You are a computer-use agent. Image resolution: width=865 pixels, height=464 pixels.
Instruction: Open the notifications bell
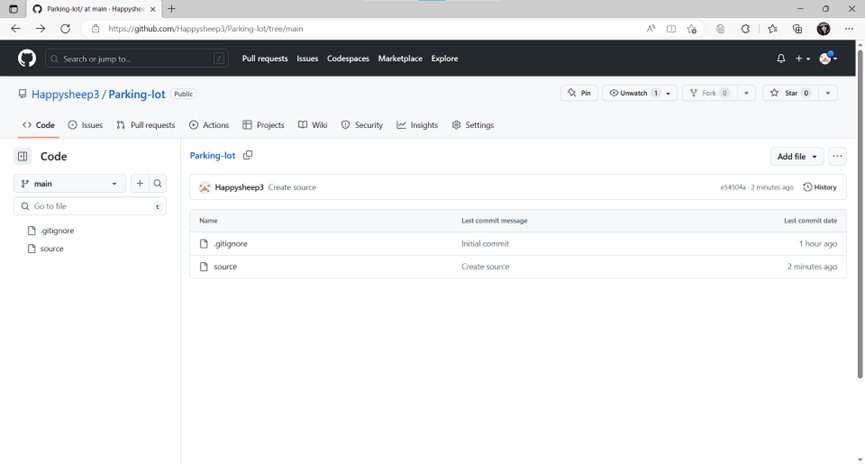[781, 58]
